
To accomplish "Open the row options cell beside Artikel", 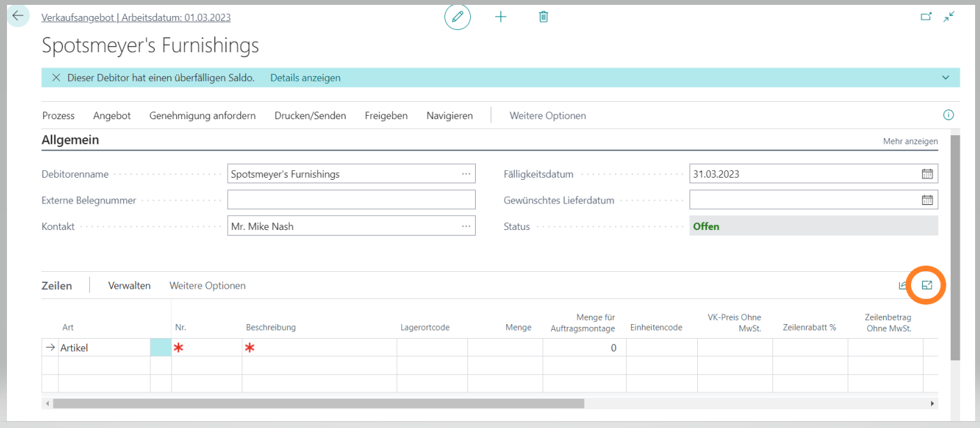I will point(161,348).
